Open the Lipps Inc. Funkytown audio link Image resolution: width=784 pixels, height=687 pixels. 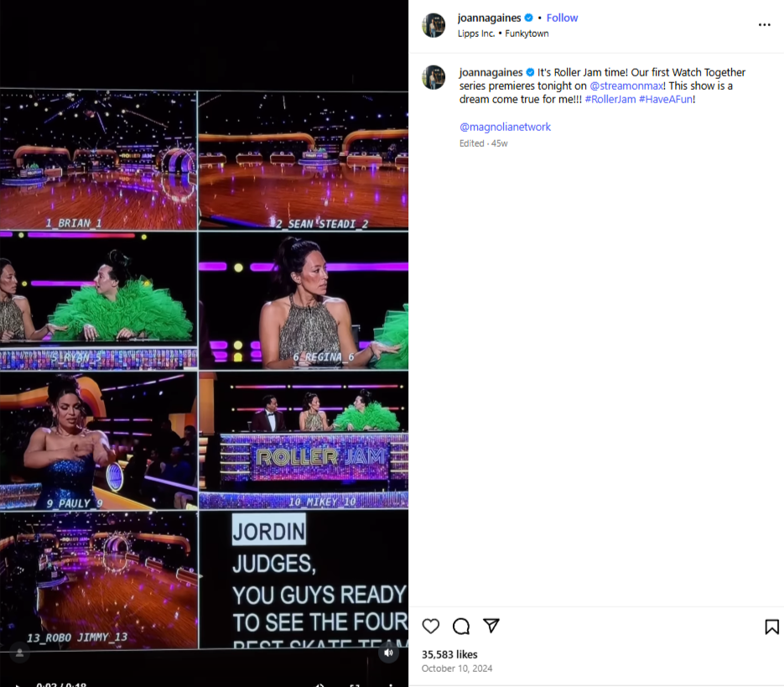[503, 34]
